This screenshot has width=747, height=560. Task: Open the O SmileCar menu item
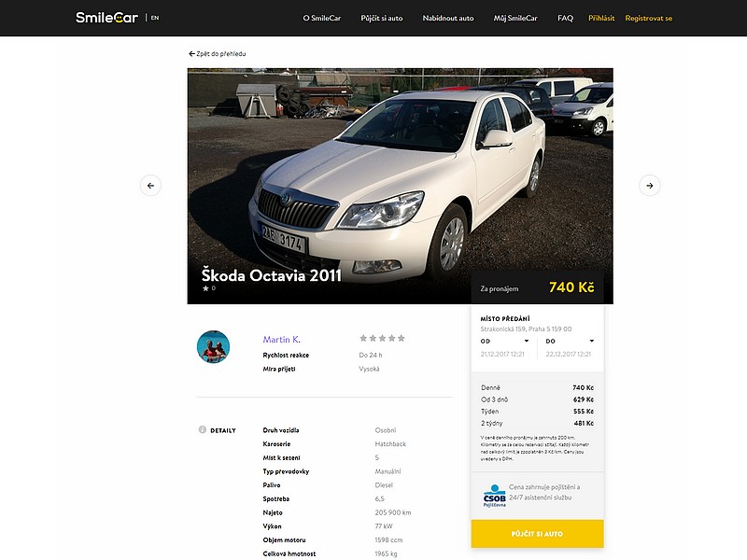click(x=321, y=18)
